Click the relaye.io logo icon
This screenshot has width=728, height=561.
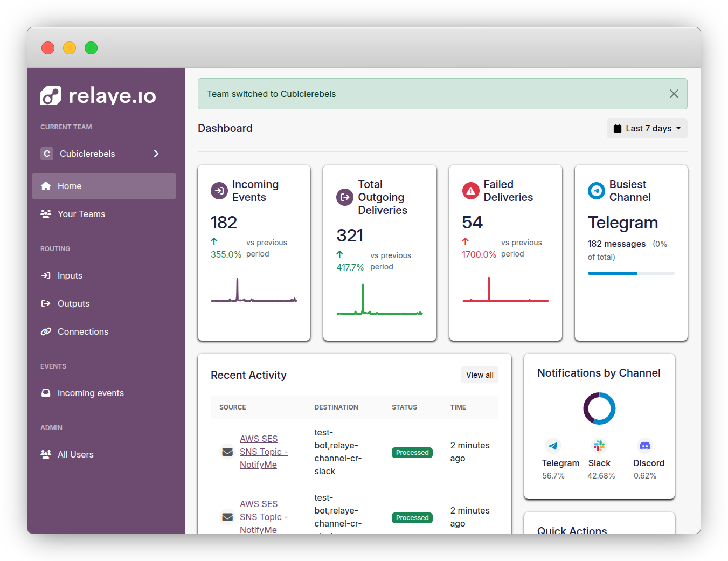click(50, 96)
